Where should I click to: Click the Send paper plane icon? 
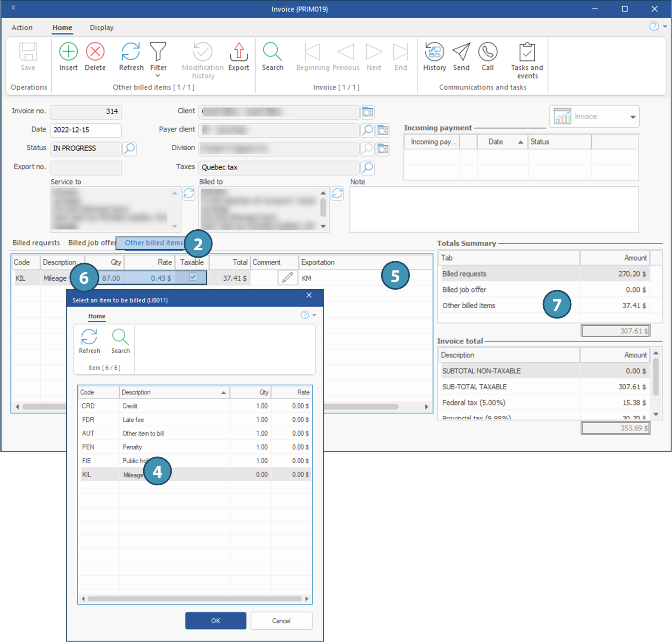(461, 52)
